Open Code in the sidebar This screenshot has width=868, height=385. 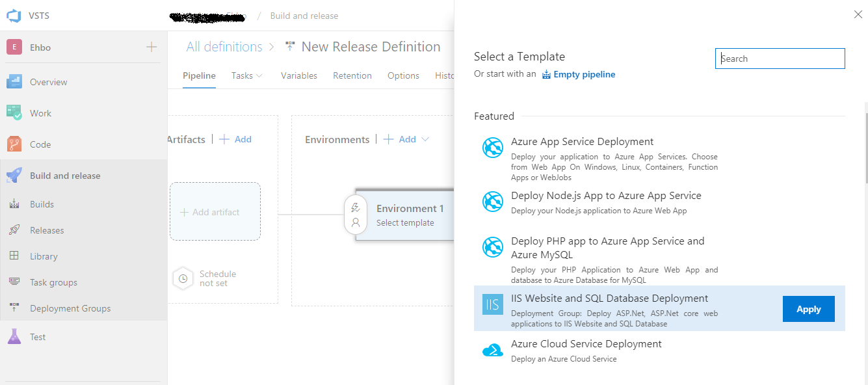(40, 144)
